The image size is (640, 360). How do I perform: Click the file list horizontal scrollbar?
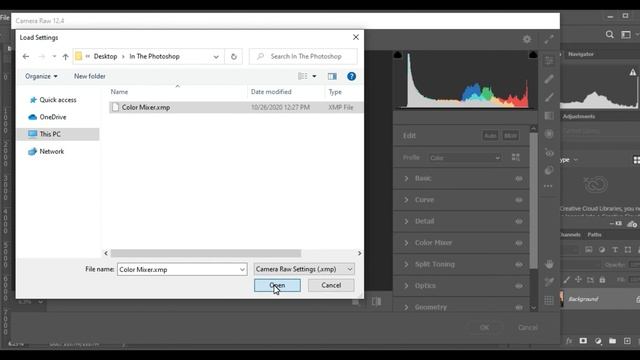coord(205,253)
